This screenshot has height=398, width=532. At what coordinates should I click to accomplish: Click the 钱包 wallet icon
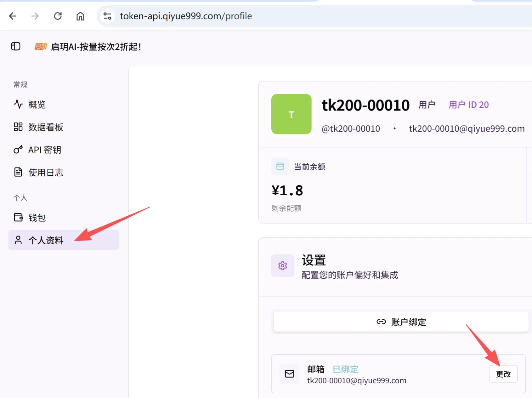(18, 217)
